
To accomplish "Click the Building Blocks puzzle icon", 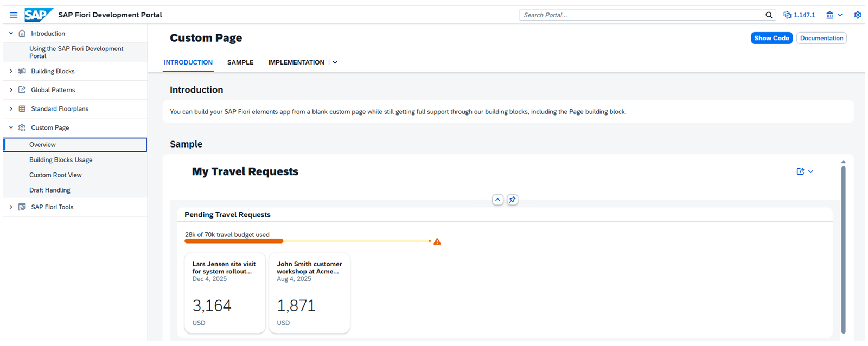I will (22, 71).
